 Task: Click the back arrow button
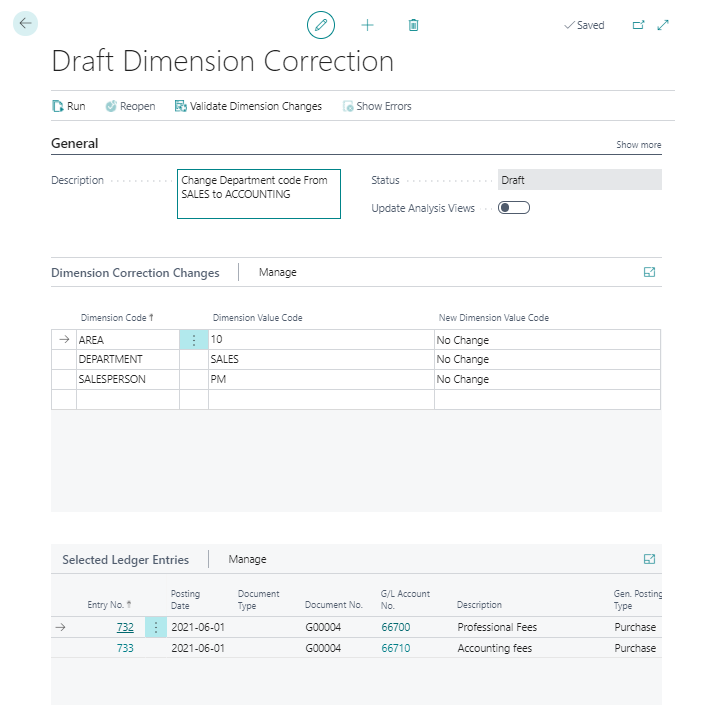25,24
